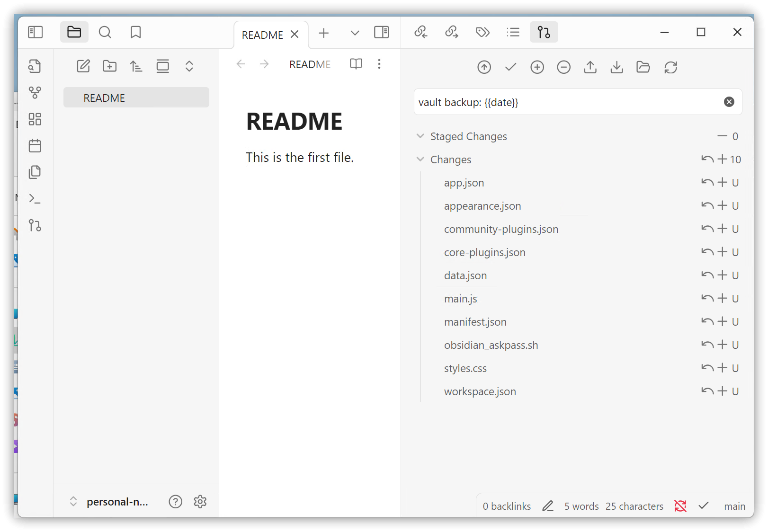This screenshot has height=532, width=768.
Task: Stage all files via Changes header plus
Action: point(723,160)
